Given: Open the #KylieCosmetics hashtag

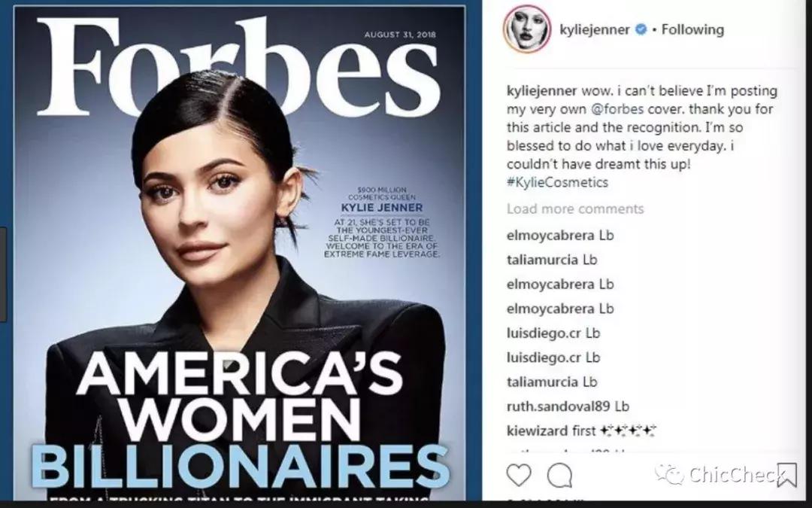Looking at the screenshot, I should [557, 182].
